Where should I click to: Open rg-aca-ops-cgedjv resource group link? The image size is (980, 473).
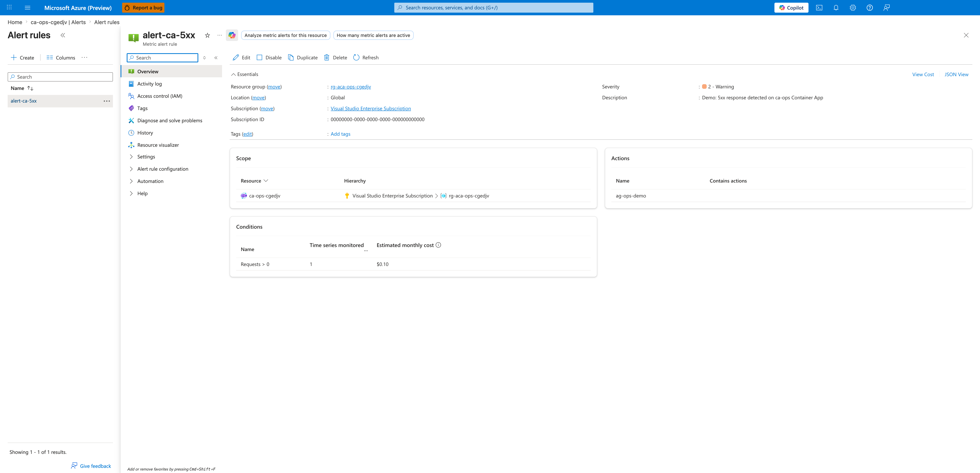(350, 87)
